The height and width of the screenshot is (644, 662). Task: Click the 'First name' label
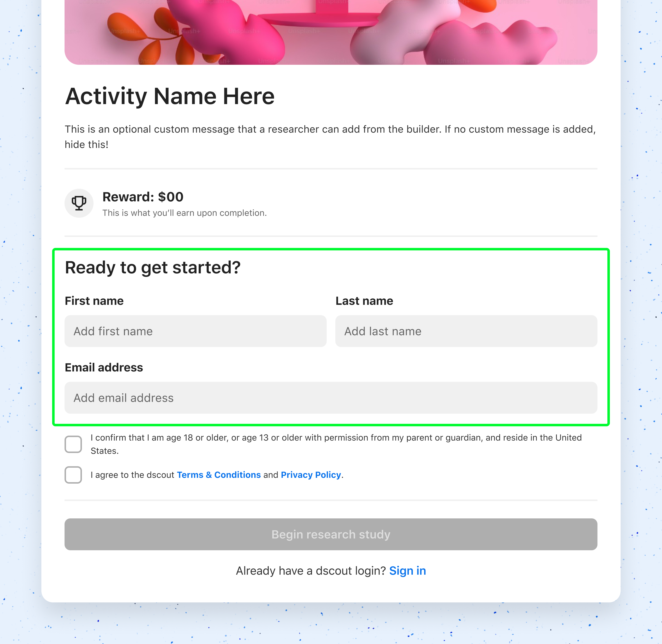coord(94,301)
